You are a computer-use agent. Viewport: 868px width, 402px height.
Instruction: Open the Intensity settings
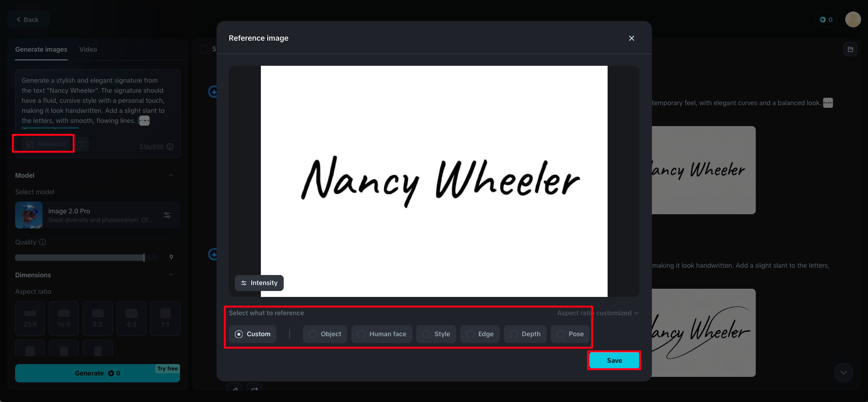coord(259,283)
